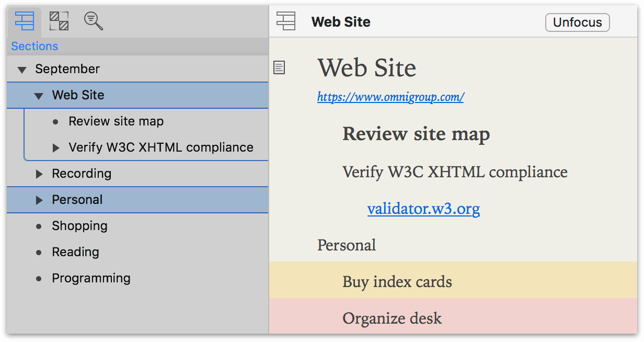The height and width of the screenshot is (342, 644).
Task: Open the omnigroup.com link
Action: pyautogui.click(x=390, y=97)
